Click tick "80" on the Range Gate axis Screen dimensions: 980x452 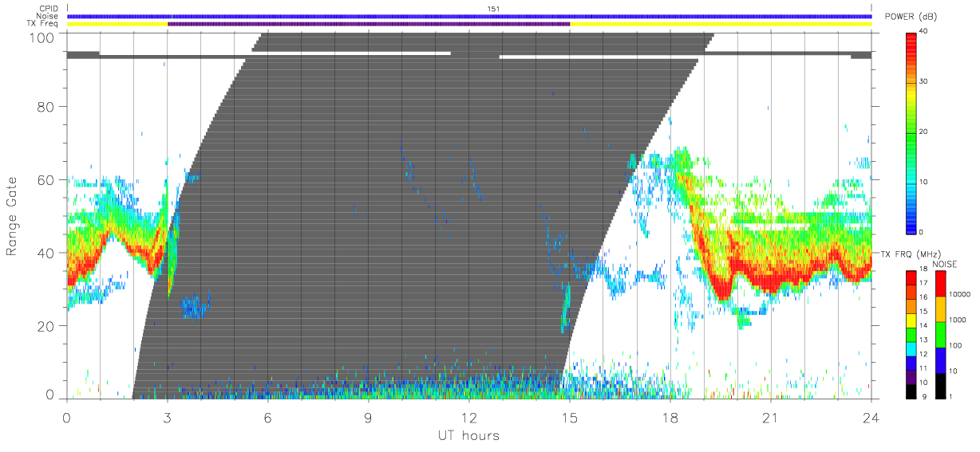click(46, 106)
